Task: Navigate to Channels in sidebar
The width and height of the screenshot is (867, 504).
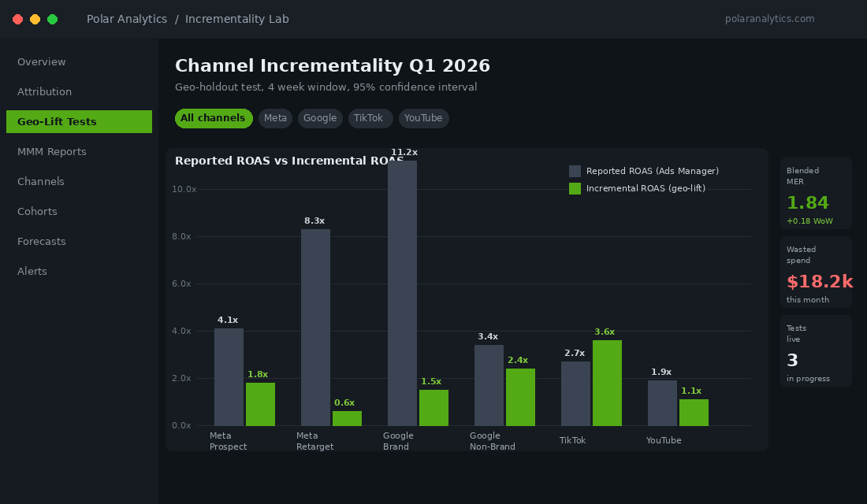Action: pos(79,181)
